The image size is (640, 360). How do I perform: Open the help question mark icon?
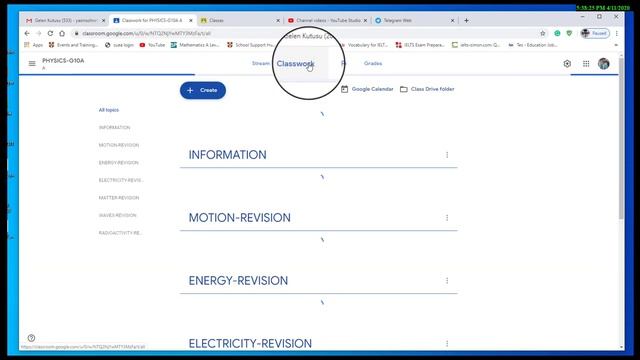click(x=31, y=338)
